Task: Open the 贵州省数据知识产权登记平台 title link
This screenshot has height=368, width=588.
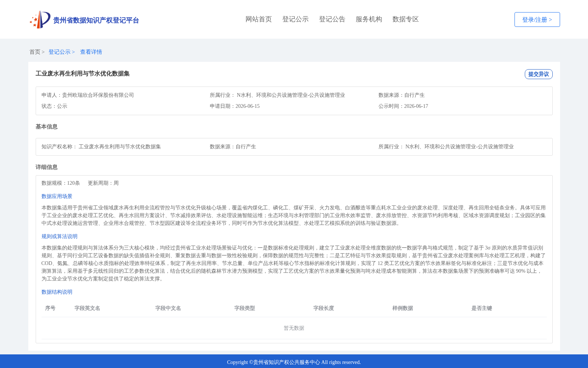Action: (x=96, y=20)
